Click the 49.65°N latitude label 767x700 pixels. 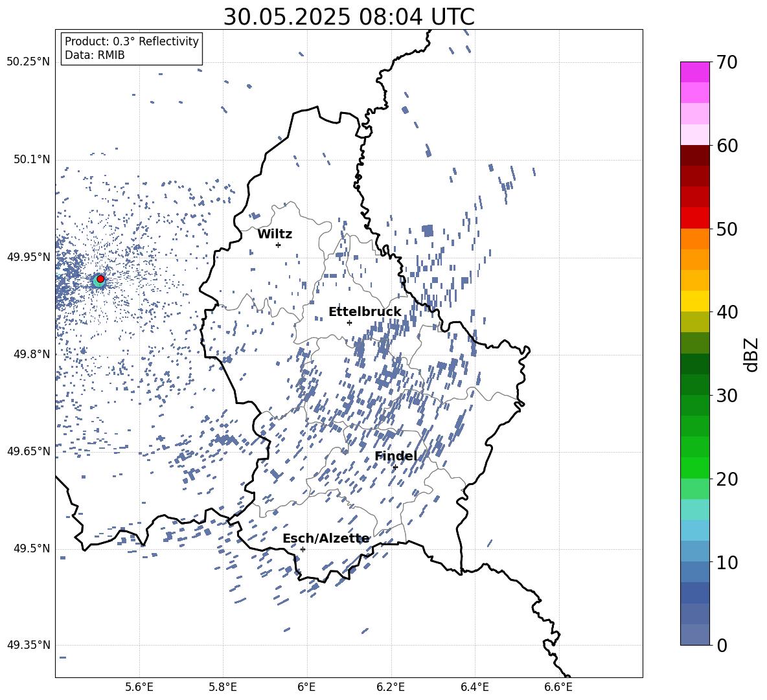[29, 451]
